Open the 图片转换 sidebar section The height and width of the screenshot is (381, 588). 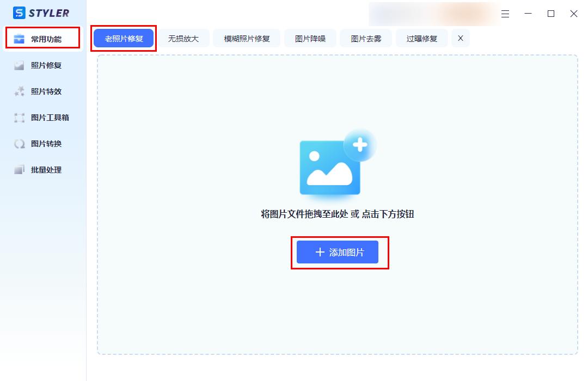coord(42,144)
